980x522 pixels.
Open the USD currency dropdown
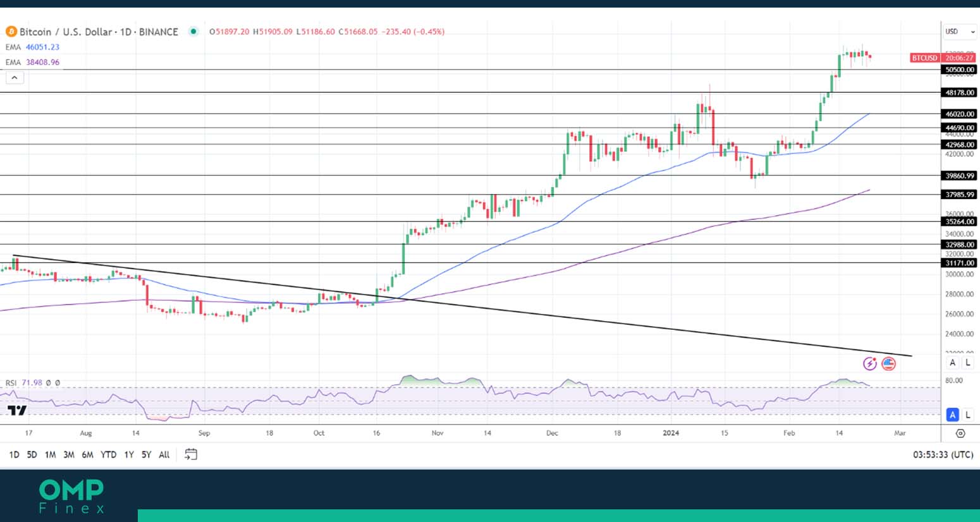pyautogui.click(x=960, y=32)
